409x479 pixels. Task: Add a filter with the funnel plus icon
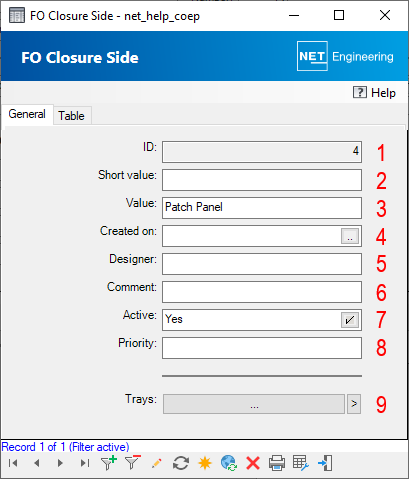[109, 463]
